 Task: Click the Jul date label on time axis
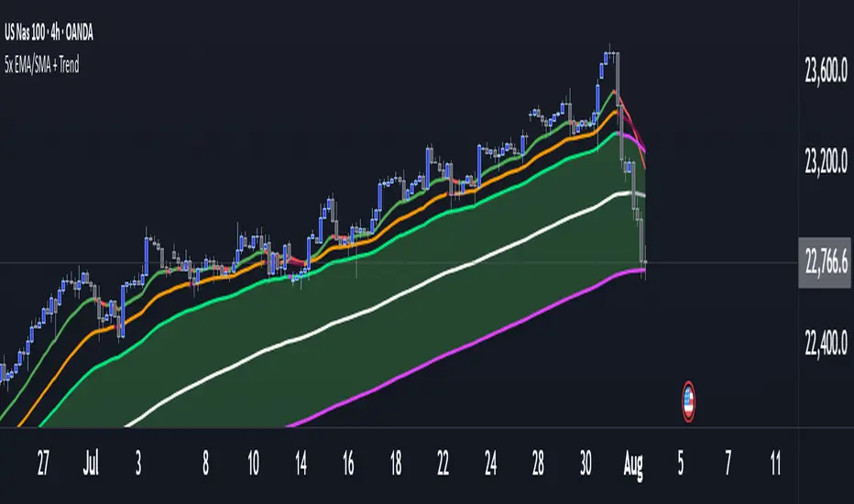pyautogui.click(x=91, y=463)
